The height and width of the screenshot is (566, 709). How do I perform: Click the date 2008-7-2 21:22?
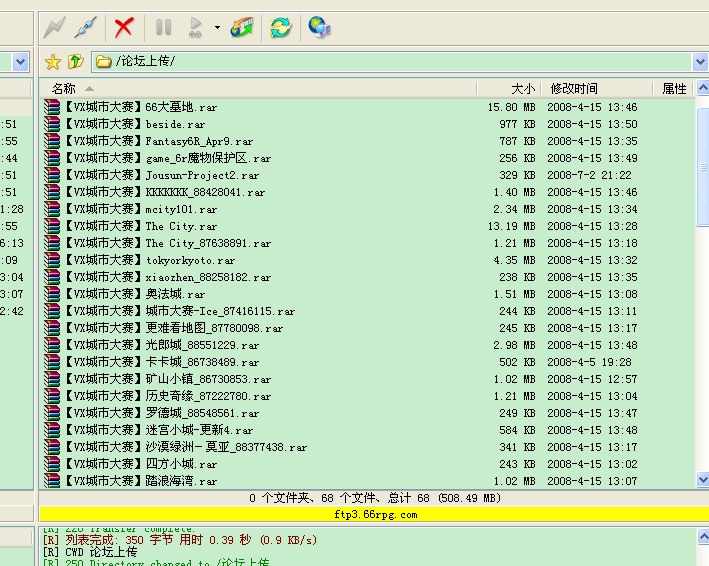[589, 175]
